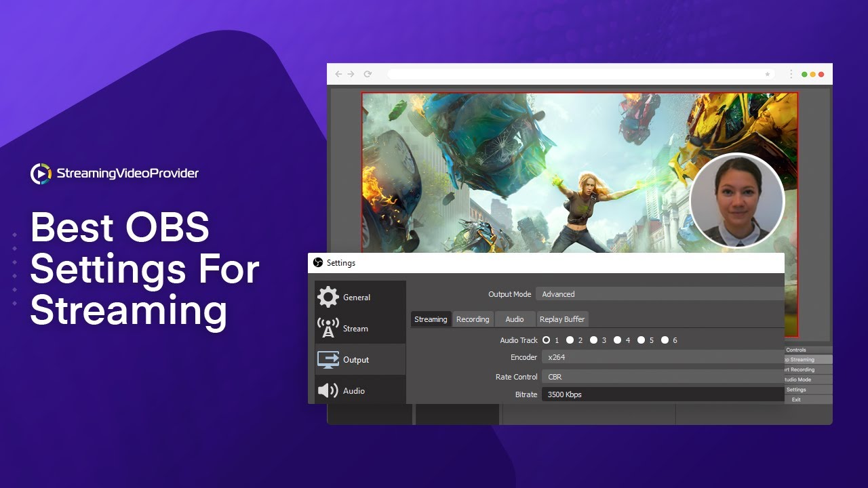868x488 pixels.
Task: Click the Stop Streaming button in Controls
Action: click(808, 360)
